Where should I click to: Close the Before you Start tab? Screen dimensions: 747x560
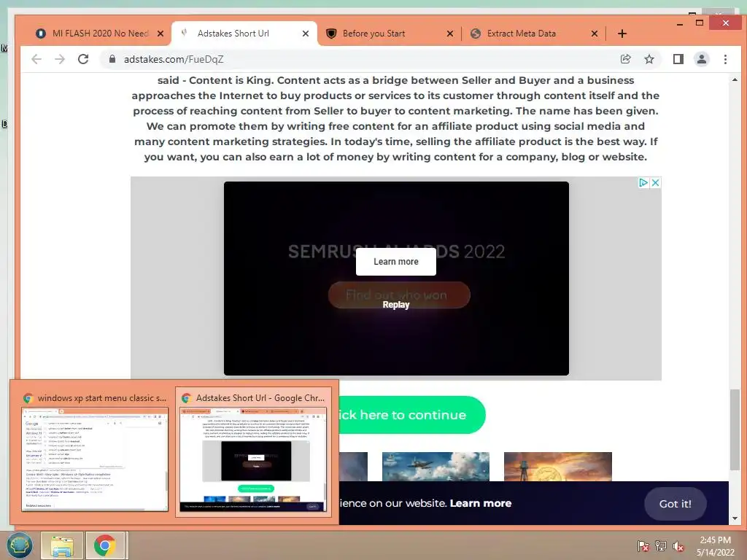[x=449, y=34]
